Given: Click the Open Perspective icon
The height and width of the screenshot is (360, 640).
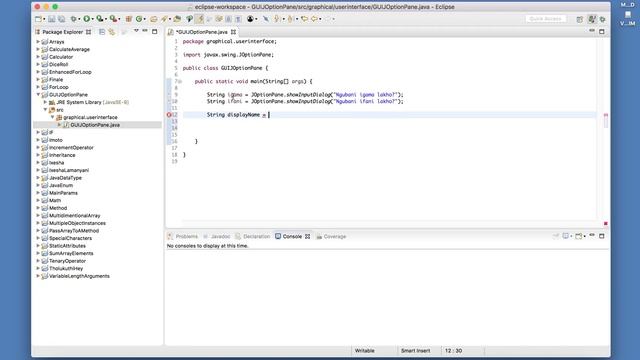Looking at the screenshot, I should point(580,19).
